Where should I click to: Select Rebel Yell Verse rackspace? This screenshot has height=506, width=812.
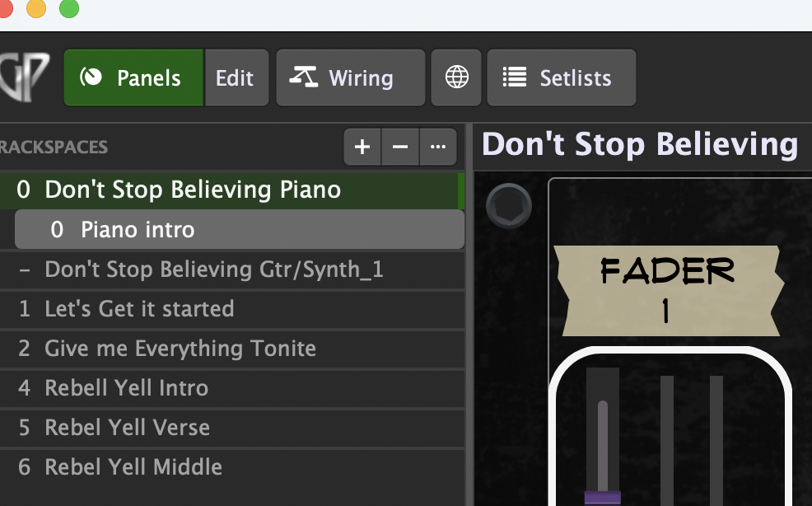tap(128, 428)
